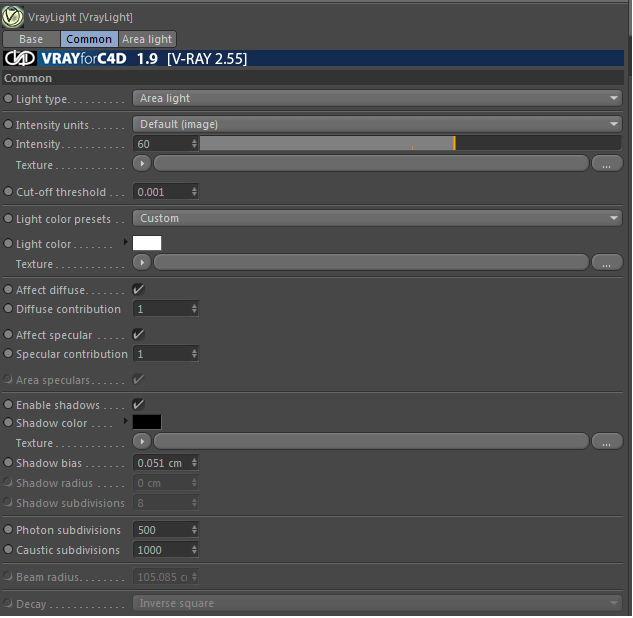Open the Light color presets dropdown

(377, 218)
